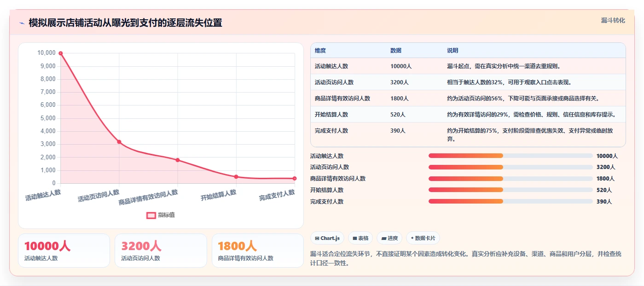Click the 10000人 value beside the progress bars
The height and width of the screenshot is (286, 644).
coord(607,156)
